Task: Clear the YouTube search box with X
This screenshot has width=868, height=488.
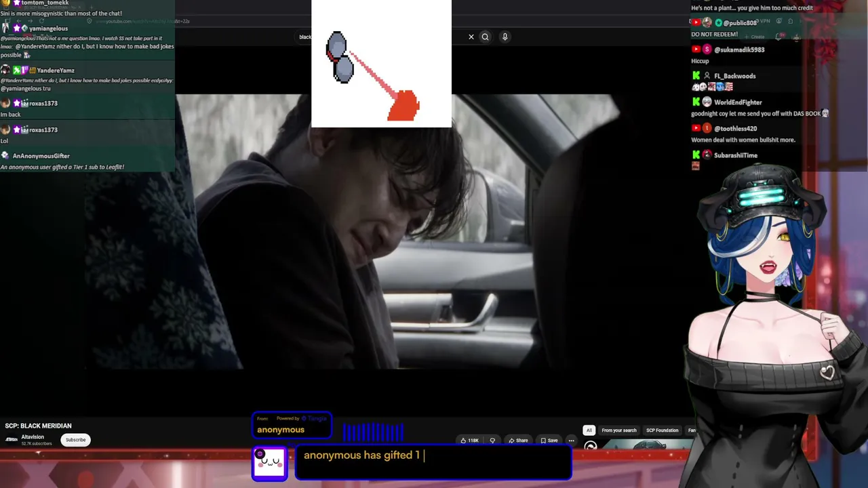Action: click(471, 37)
